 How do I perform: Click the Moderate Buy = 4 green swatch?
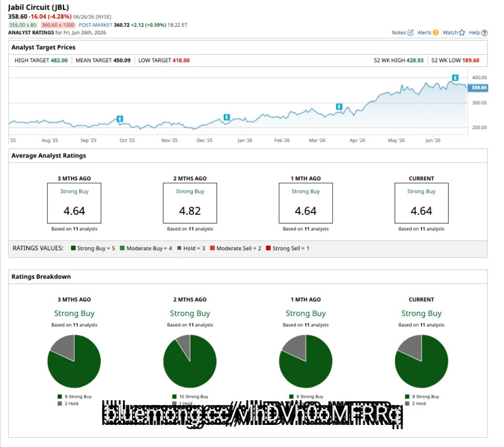pyautogui.click(x=122, y=248)
